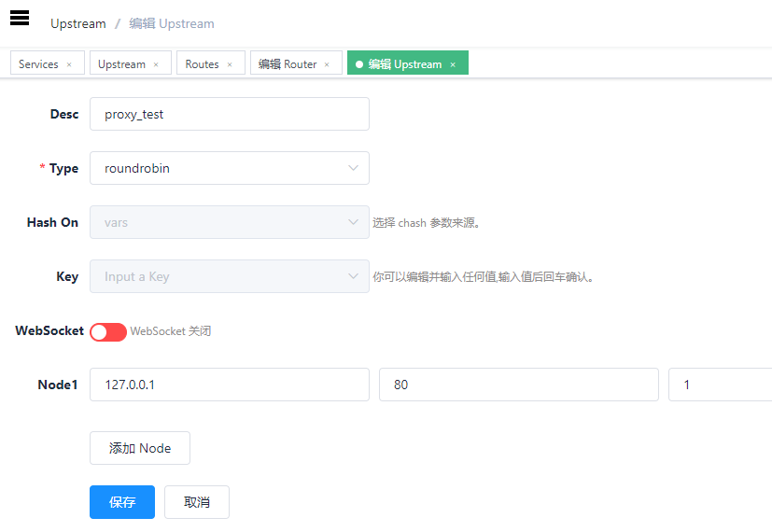
Task: Close the Upstream tab
Action: (x=156, y=64)
